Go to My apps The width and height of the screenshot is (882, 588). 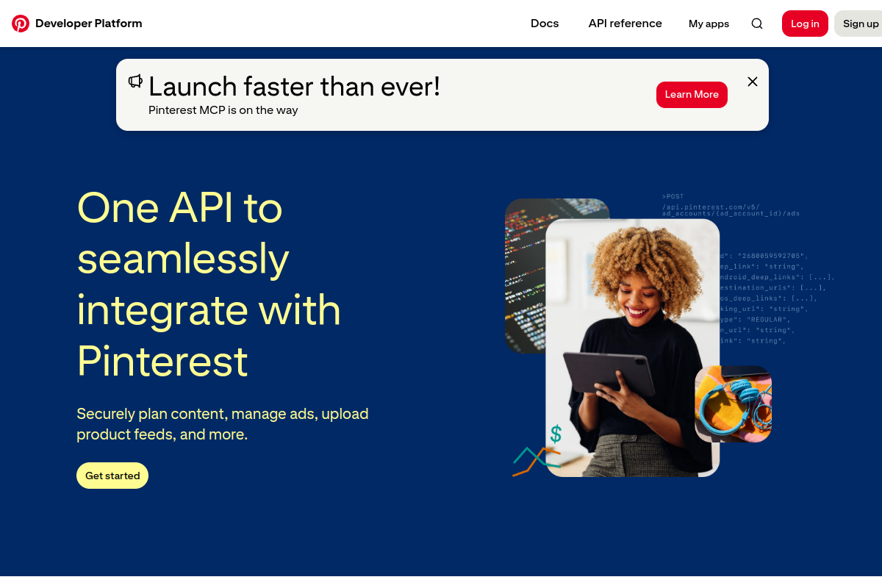coord(709,24)
